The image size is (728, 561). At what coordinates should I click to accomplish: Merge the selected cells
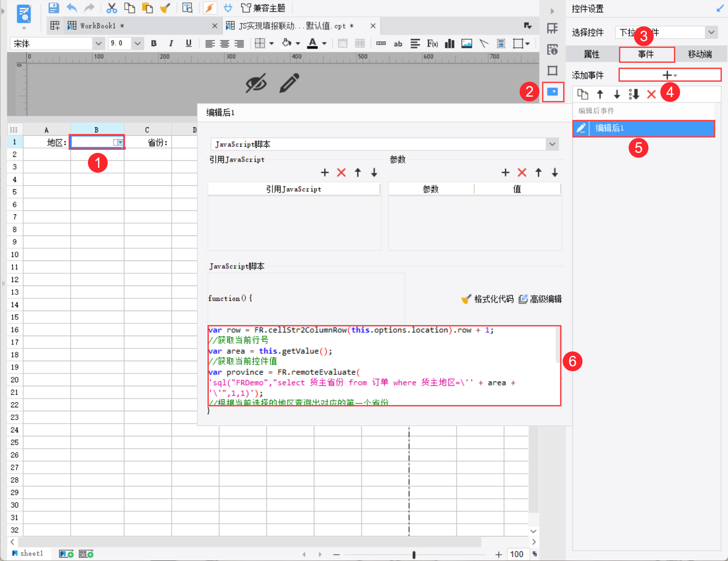tap(343, 43)
